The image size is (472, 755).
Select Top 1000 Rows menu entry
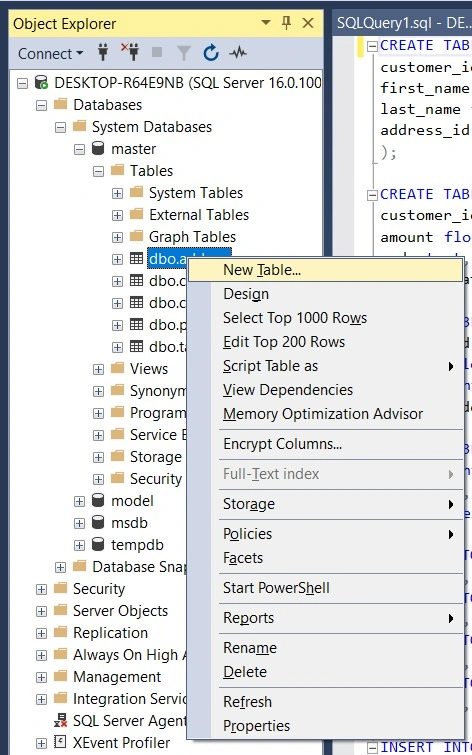click(x=325, y=318)
